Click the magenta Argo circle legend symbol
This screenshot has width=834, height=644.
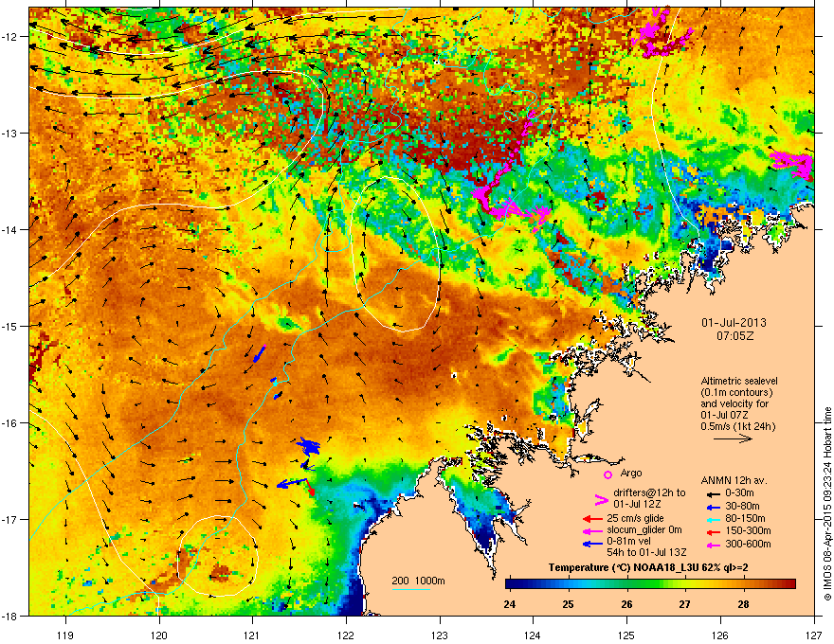coord(607,474)
